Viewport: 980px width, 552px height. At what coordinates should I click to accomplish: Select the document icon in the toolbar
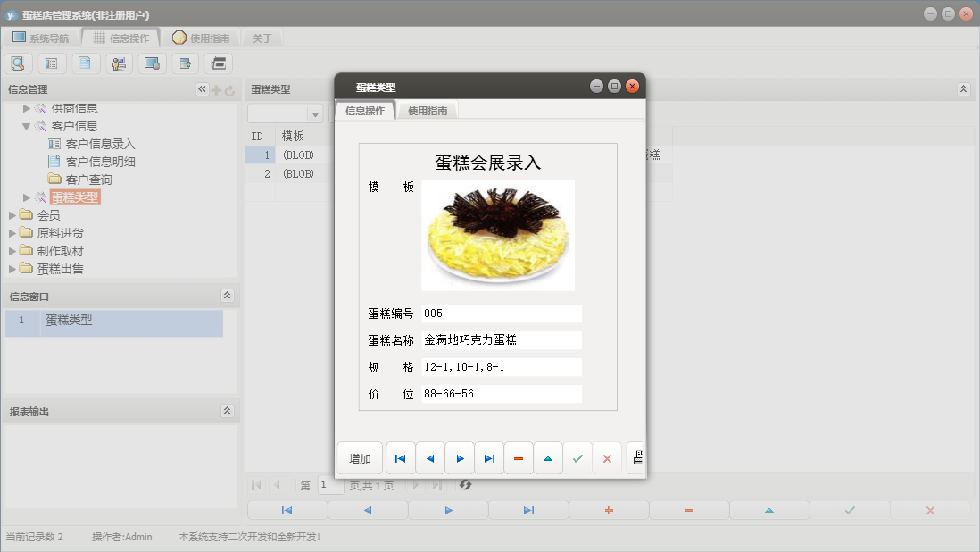coord(85,63)
